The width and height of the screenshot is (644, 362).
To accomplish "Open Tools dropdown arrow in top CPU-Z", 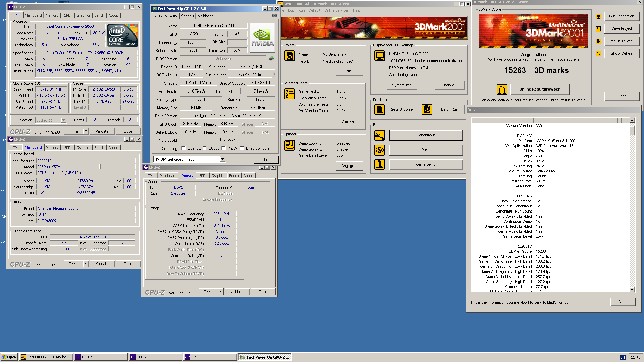I will tap(86, 131).
